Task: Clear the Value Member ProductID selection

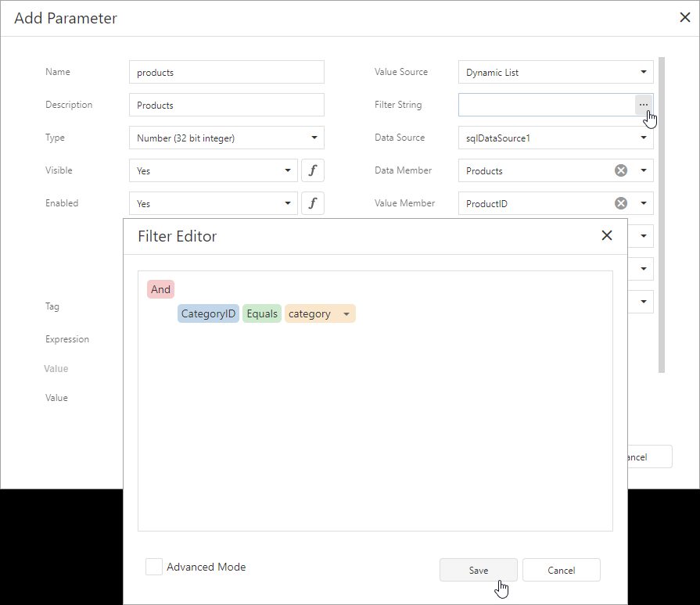Action: (620, 203)
